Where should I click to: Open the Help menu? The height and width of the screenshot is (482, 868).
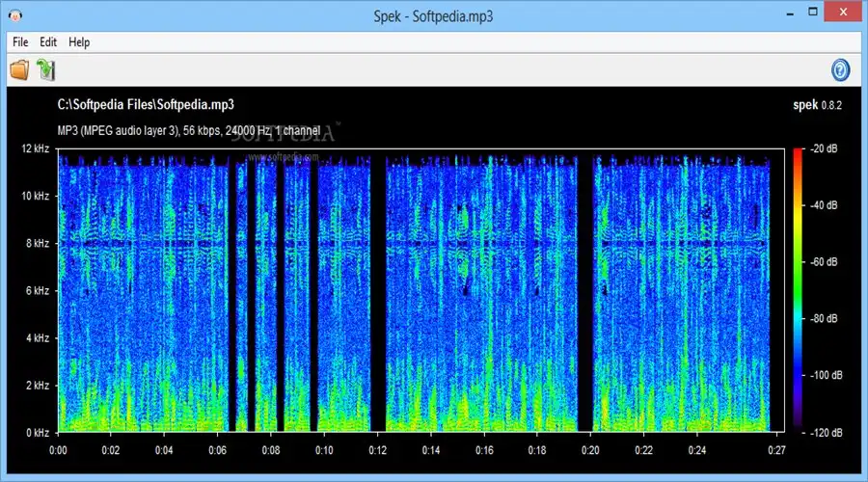click(x=79, y=42)
